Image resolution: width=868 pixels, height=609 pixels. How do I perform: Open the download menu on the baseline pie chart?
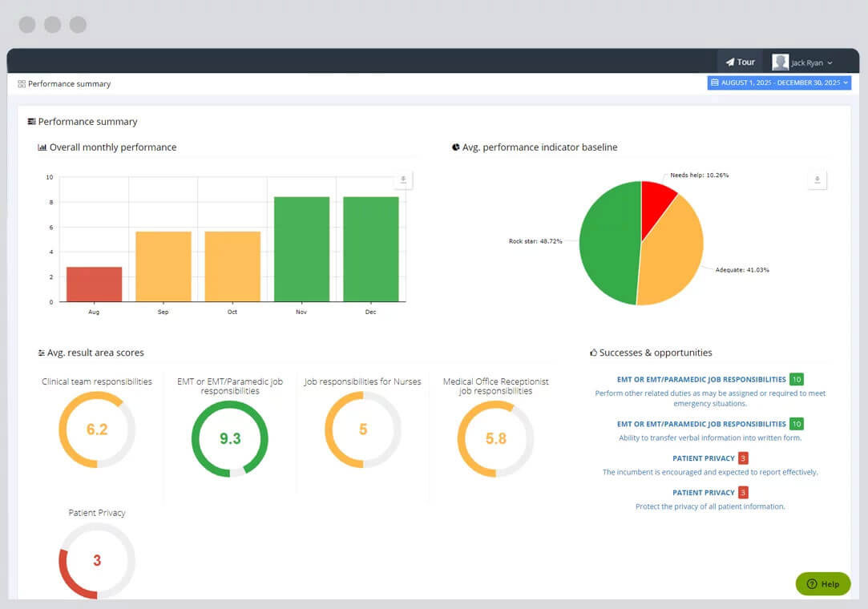click(817, 179)
